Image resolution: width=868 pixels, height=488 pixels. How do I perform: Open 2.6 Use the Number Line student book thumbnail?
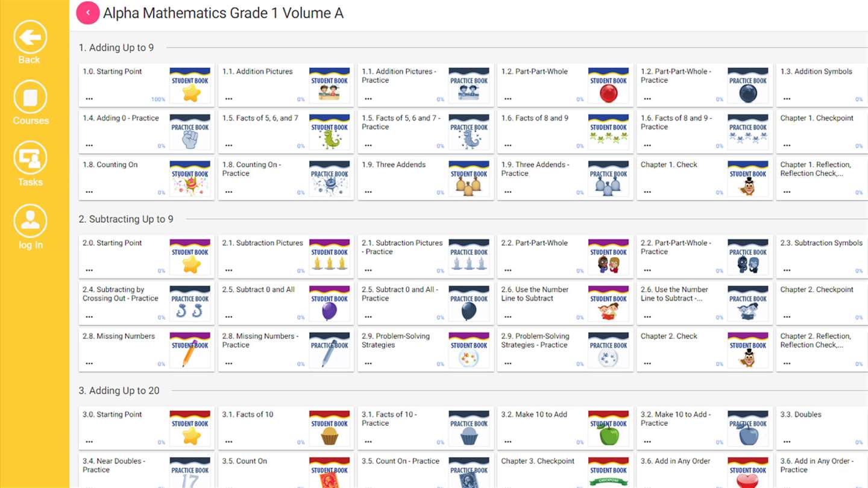[x=609, y=303]
